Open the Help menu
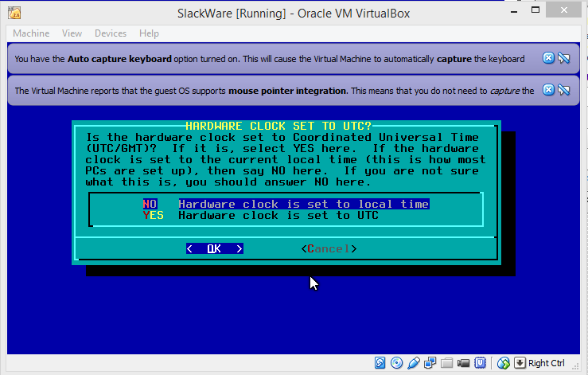Viewport: 588px width, 375px height. (x=149, y=33)
